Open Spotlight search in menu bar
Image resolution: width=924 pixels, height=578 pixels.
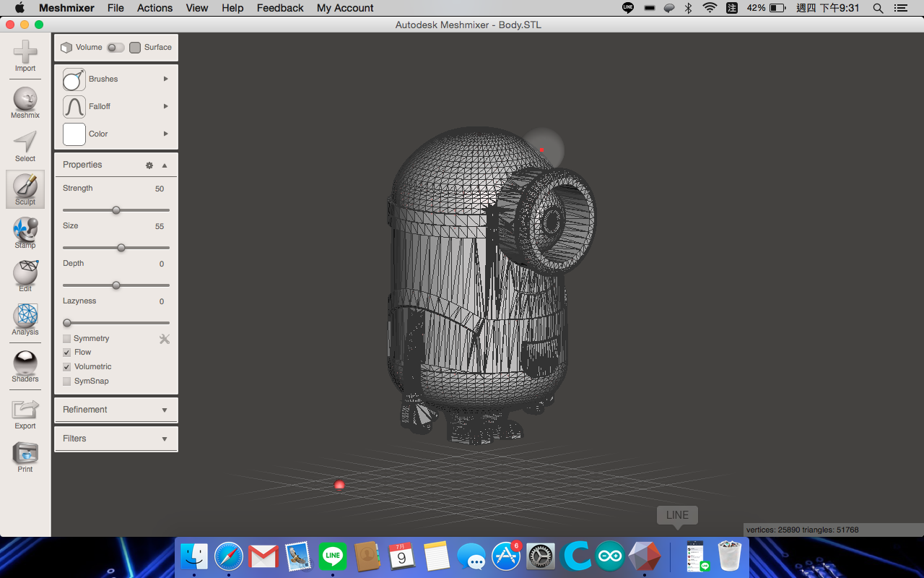click(x=878, y=8)
